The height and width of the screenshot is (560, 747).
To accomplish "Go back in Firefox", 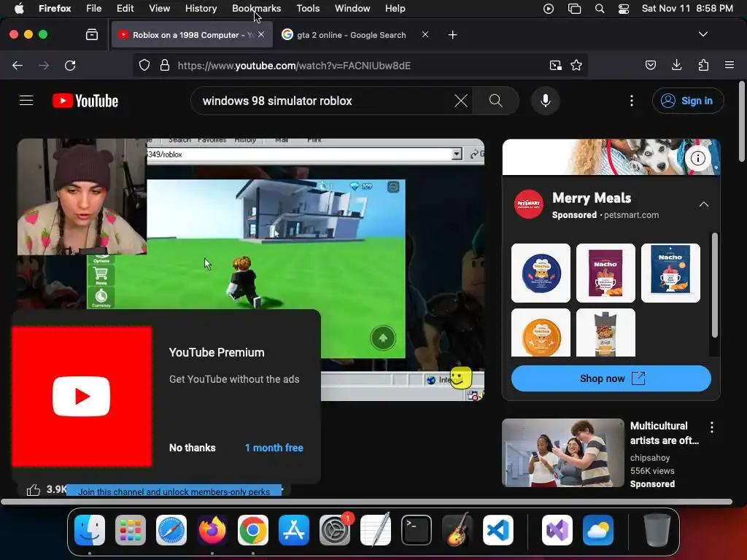I will point(18,66).
